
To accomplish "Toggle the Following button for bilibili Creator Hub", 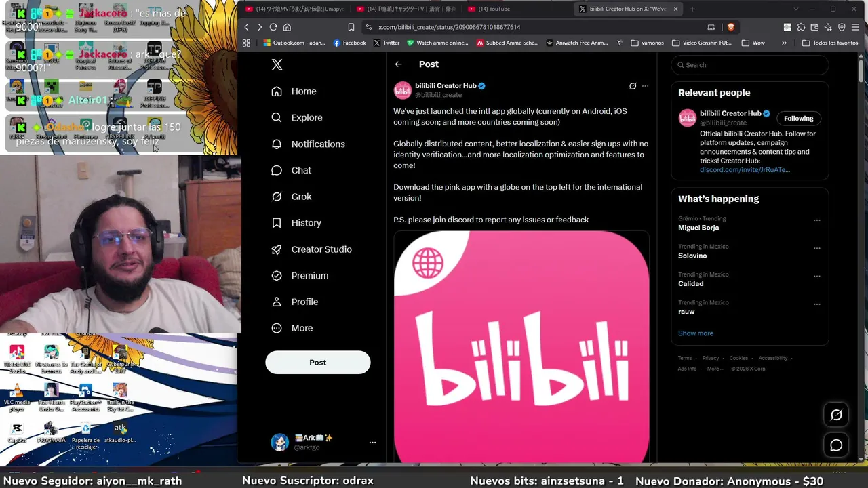I will [798, 119].
